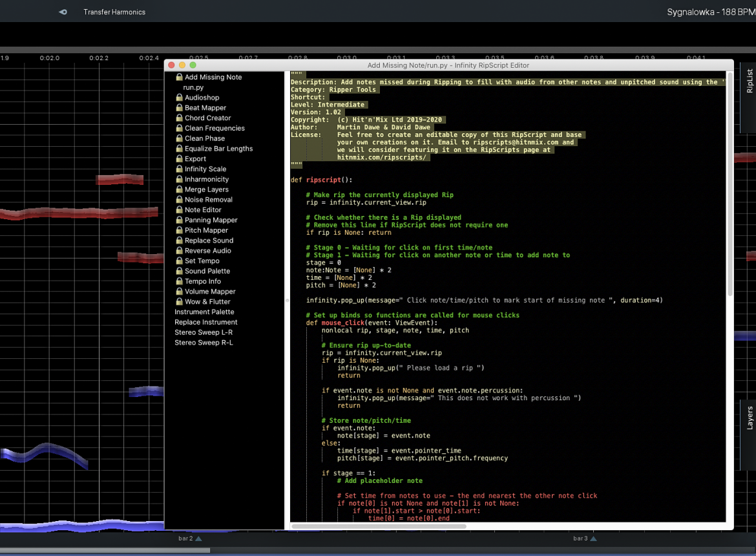Click the 'def mouse_click' function line
Image resolution: width=756 pixels, height=556 pixels.
pos(372,323)
